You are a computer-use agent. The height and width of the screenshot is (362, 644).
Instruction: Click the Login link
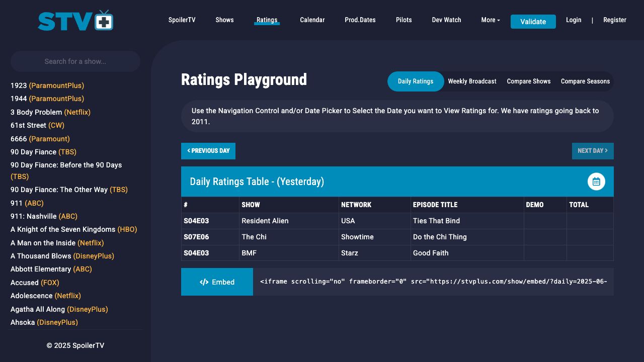(573, 20)
